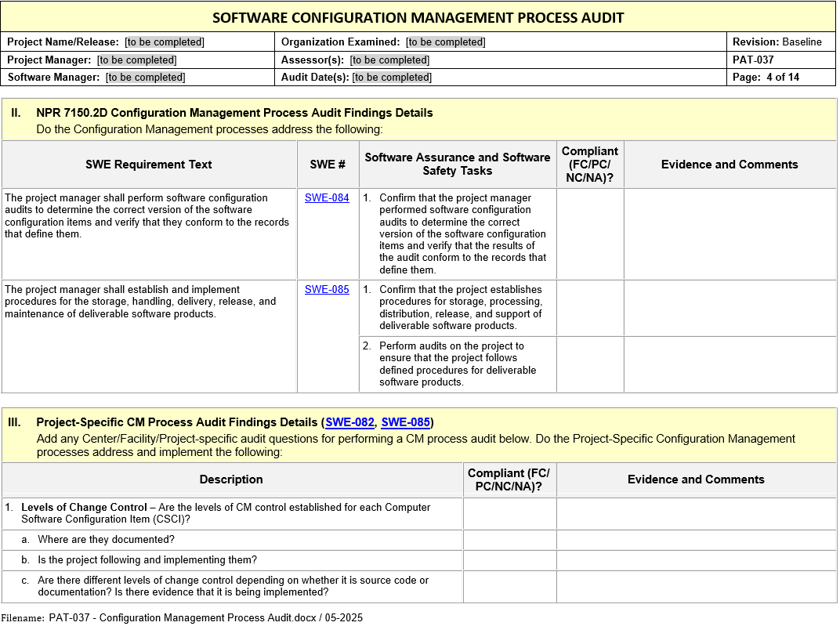Click Evidence and Comments cell for SWE-084
The height and width of the screenshot is (626, 840).
(x=730, y=233)
